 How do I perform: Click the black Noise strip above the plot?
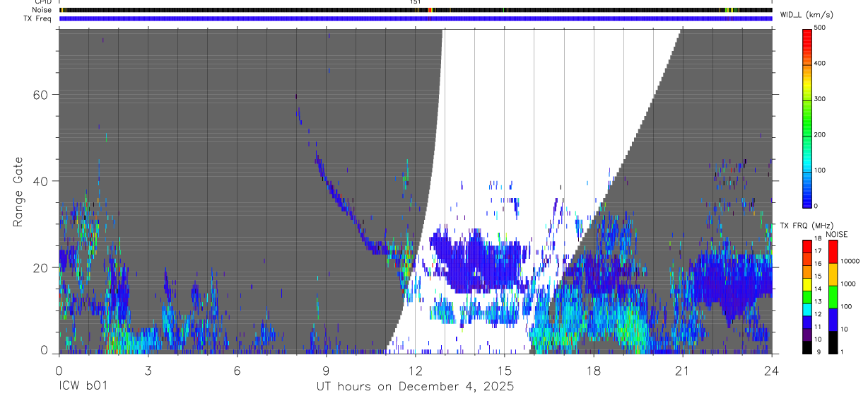pyautogui.click(x=416, y=10)
